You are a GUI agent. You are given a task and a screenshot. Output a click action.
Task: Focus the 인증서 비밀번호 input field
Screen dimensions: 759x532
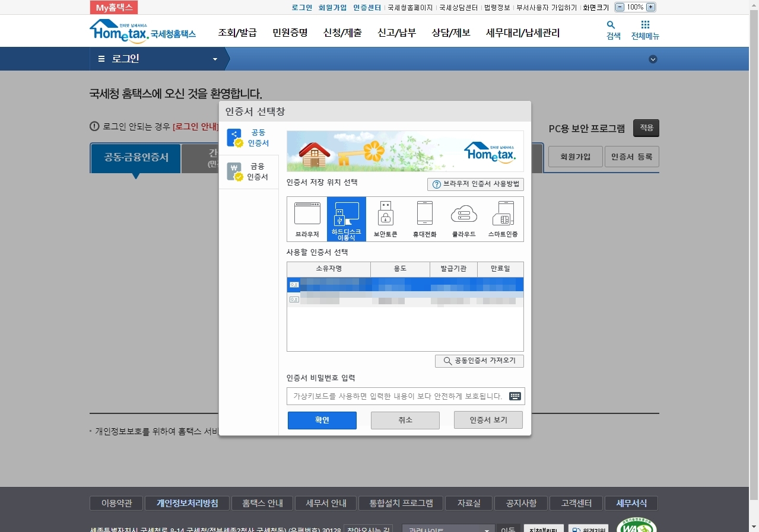[405, 396]
